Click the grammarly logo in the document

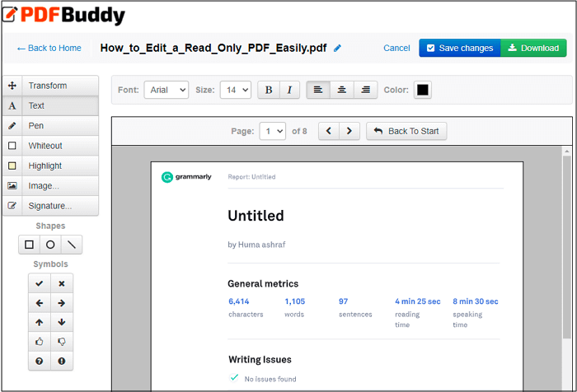[186, 177]
